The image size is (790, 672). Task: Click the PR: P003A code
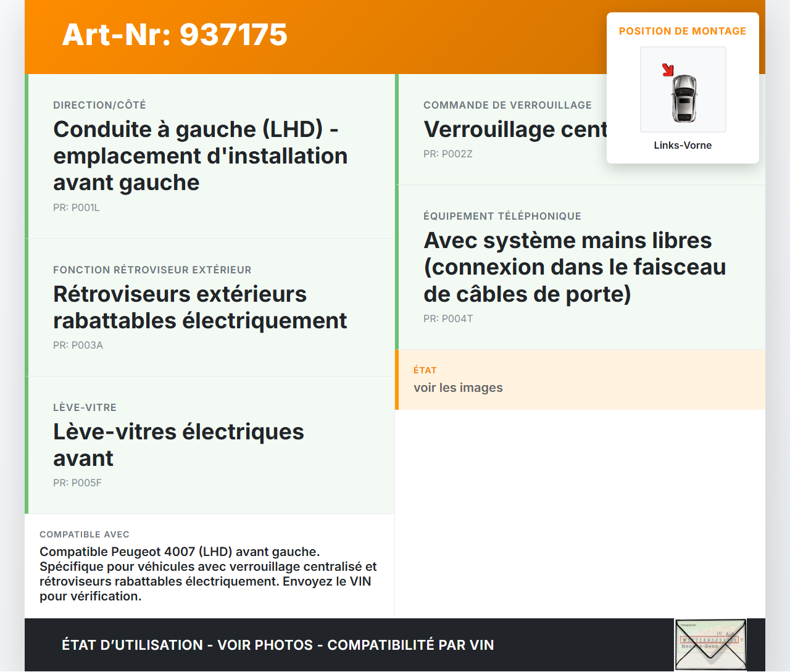[78, 346]
